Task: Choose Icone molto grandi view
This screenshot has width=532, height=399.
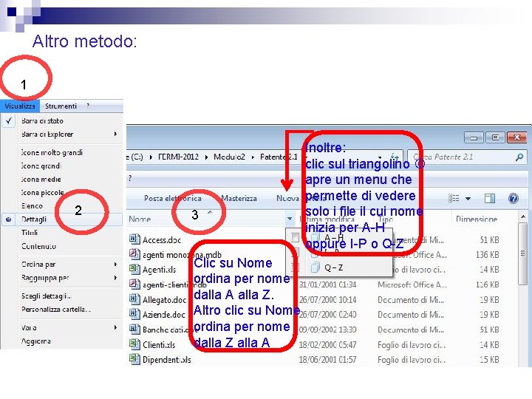Action: coord(52,153)
